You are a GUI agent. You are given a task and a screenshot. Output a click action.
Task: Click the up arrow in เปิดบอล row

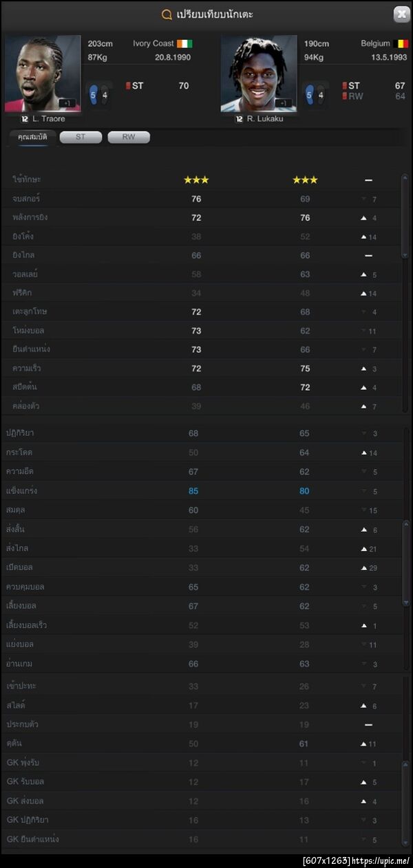tap(364, 568)
